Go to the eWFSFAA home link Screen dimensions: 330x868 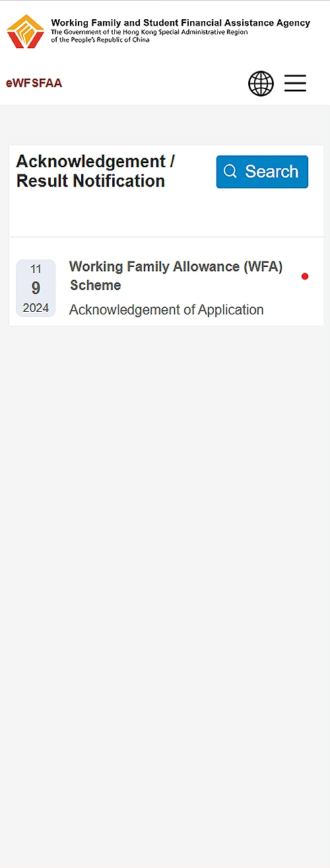coord(34,83)
